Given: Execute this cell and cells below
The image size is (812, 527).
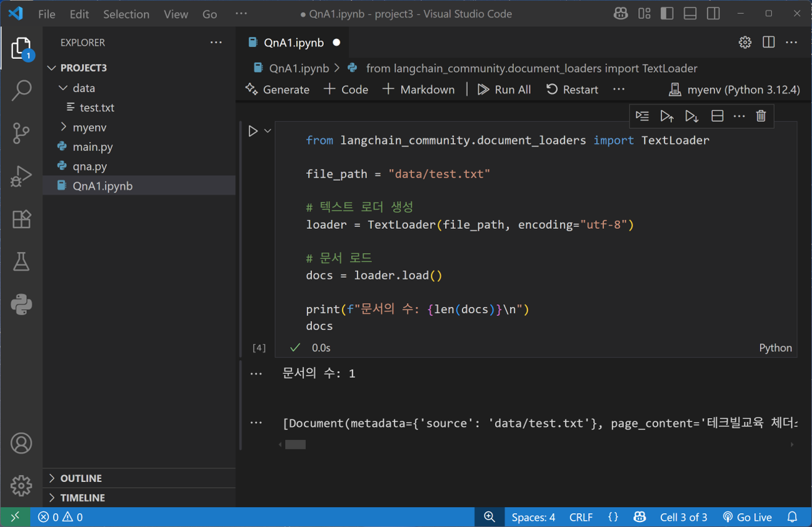Looking at the screenshot, I should [691, 116].
